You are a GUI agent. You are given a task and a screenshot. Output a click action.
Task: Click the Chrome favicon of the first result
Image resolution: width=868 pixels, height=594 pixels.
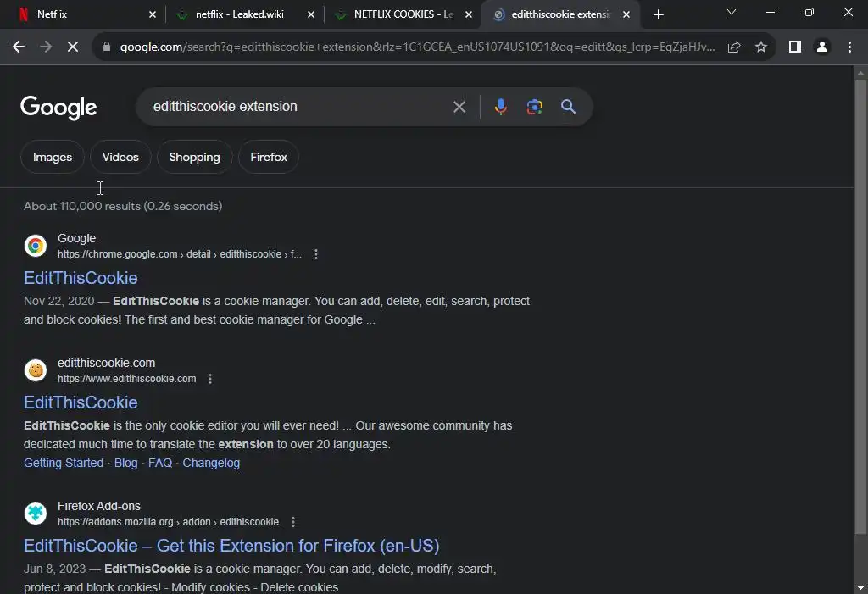point(36,245)
